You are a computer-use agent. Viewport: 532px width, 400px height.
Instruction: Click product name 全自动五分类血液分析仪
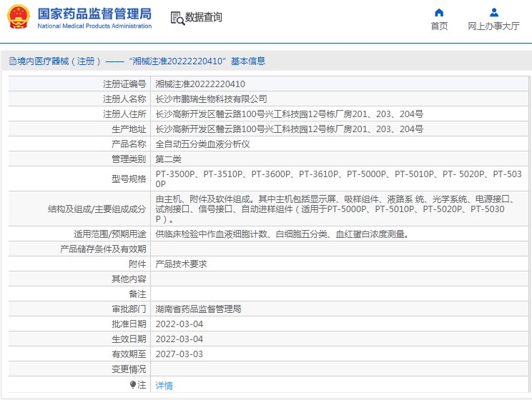(x=202, y=144)
